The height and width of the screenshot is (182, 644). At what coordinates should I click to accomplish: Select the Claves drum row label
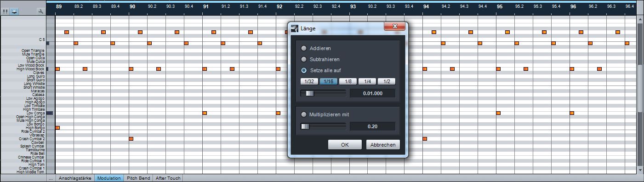38,73
